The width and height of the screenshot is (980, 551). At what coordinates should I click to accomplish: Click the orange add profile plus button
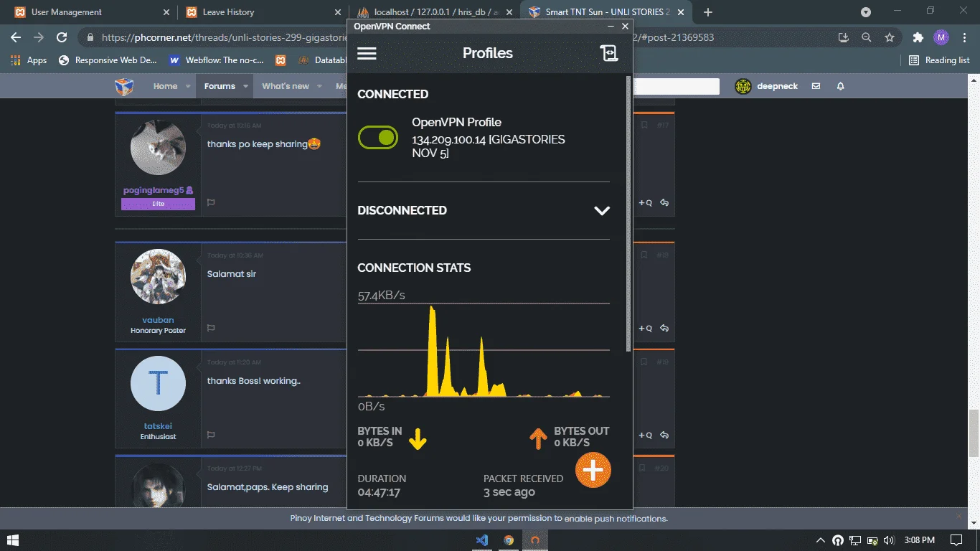[x=593, y=470]
